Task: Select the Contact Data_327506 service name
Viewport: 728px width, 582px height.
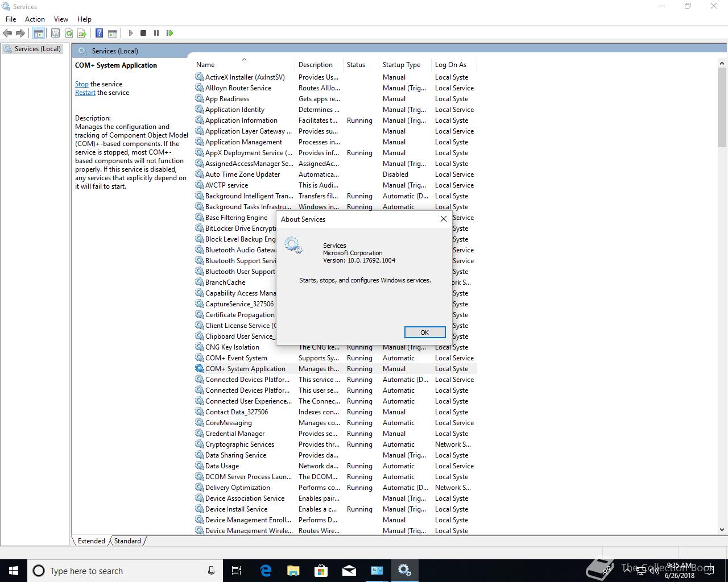Action: tap(237, 412)
